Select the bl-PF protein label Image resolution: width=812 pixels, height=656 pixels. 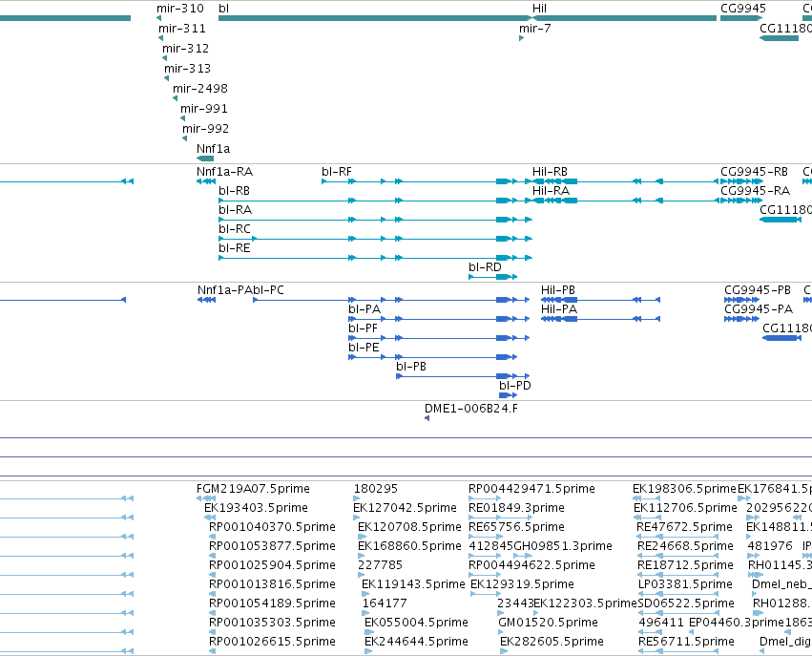coord(363,328)
